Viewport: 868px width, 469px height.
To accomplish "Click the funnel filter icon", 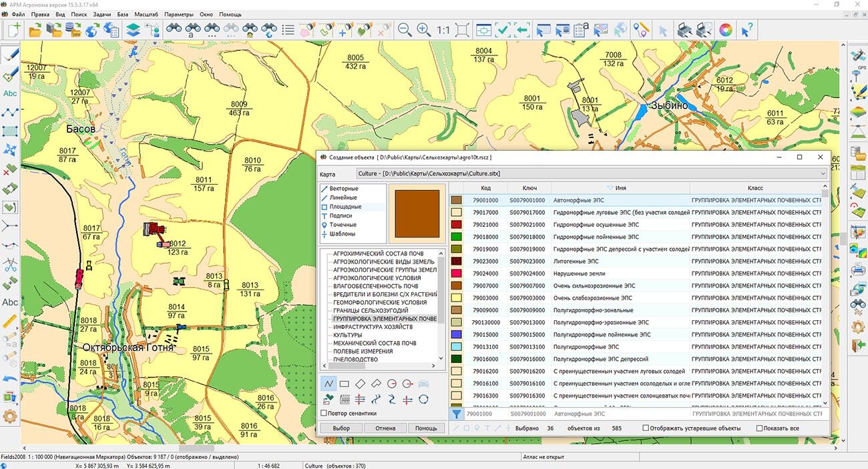I will click(x=457, y=414).
